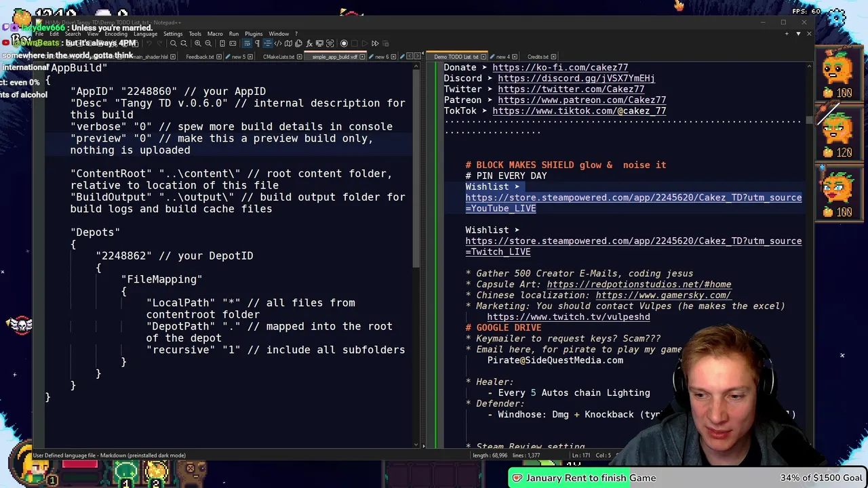Open the Function List panel icon
This screenshot has height=488, width=868.
pos(309,43)
